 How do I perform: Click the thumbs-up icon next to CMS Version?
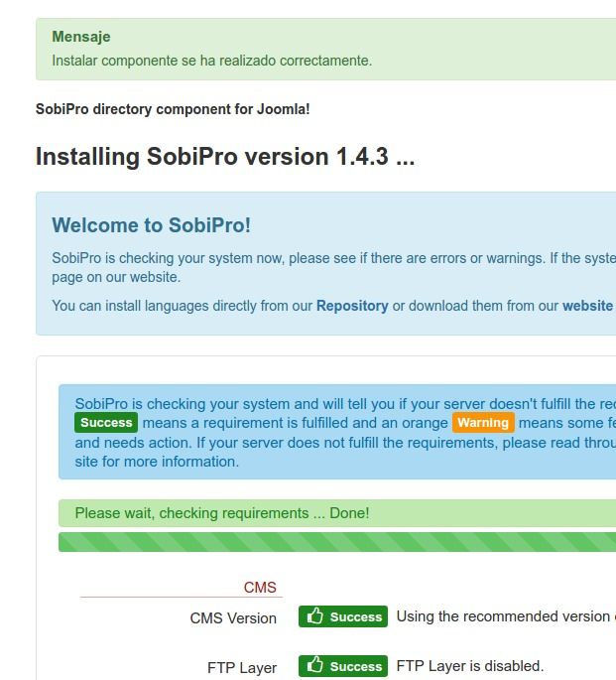click(x=314, y=615)
